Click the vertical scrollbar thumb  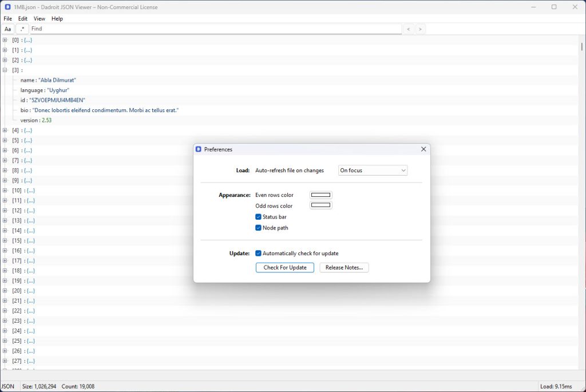coord(582,47)
